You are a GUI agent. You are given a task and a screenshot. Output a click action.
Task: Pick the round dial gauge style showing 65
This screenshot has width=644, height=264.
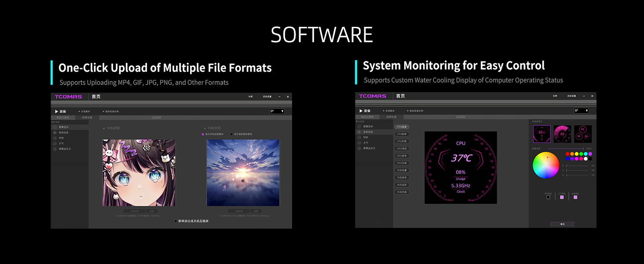(x=562, y=134)
